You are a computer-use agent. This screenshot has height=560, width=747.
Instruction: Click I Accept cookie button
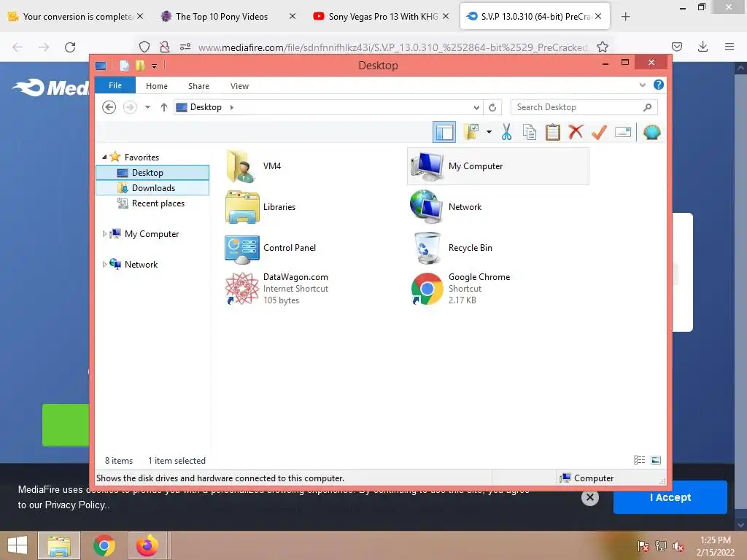tap(670, 497)
